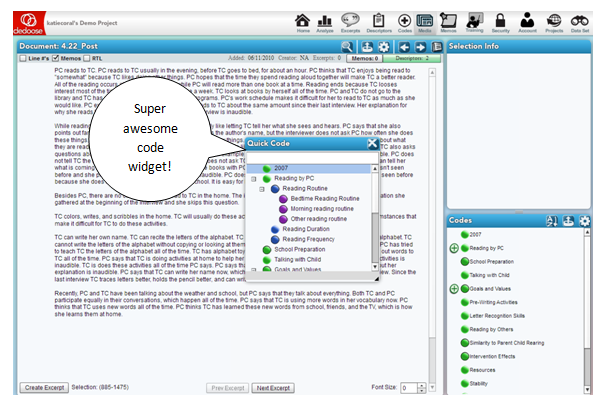Click the sort icon in Codes panel
The image size is (601, 408).
(552, 221)
